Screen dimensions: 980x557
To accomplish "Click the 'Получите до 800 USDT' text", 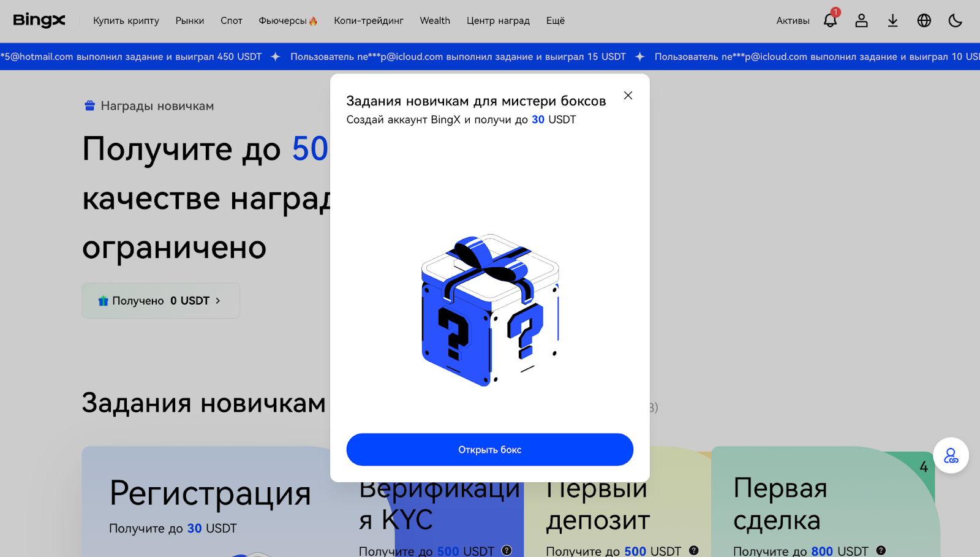I will pos(801,551).
